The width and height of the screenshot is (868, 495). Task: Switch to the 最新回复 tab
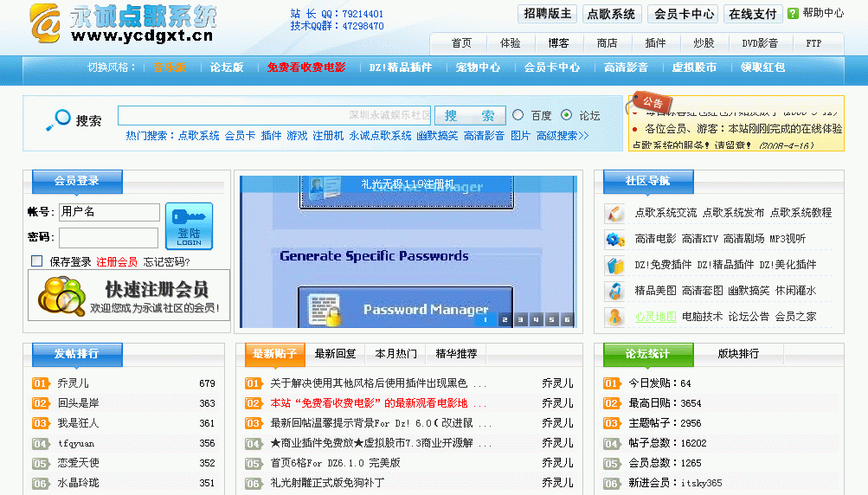click(x=335, y=353)
